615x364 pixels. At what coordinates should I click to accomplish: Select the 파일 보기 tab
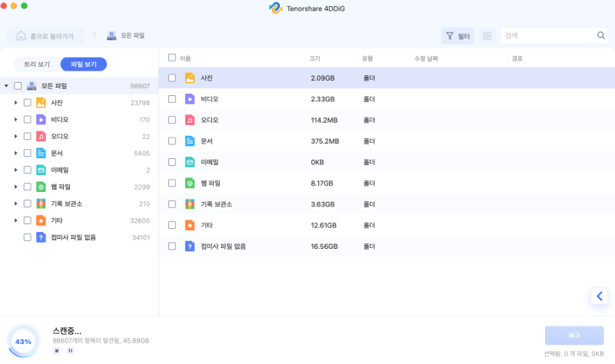coord(84,65)
